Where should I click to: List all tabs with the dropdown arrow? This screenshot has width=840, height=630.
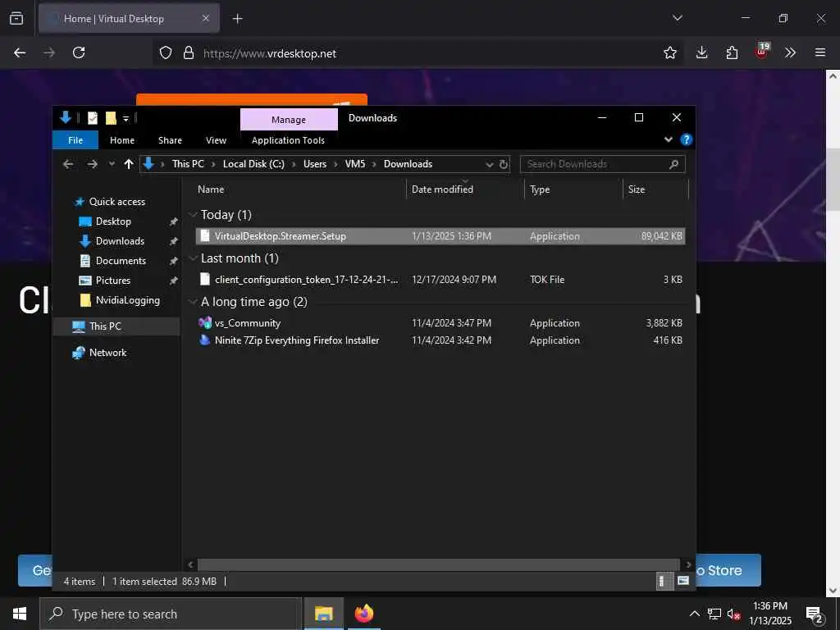click(x=677, y=18)
